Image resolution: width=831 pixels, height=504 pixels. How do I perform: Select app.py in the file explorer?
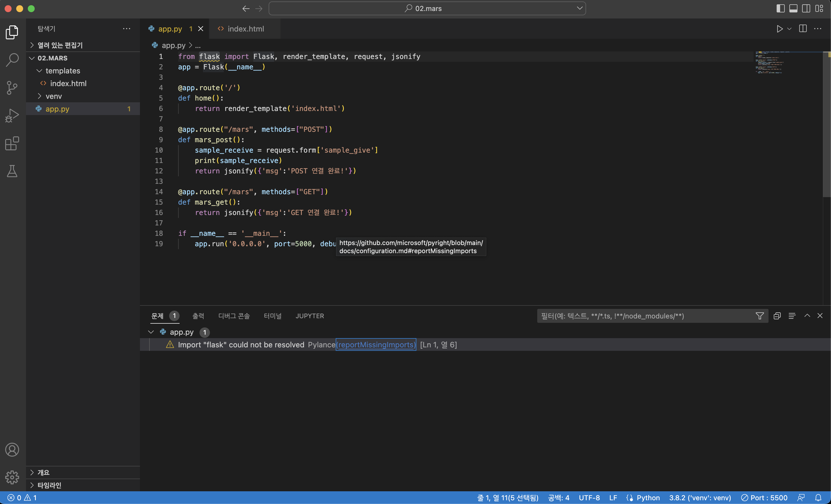click(x=83, y=109)
